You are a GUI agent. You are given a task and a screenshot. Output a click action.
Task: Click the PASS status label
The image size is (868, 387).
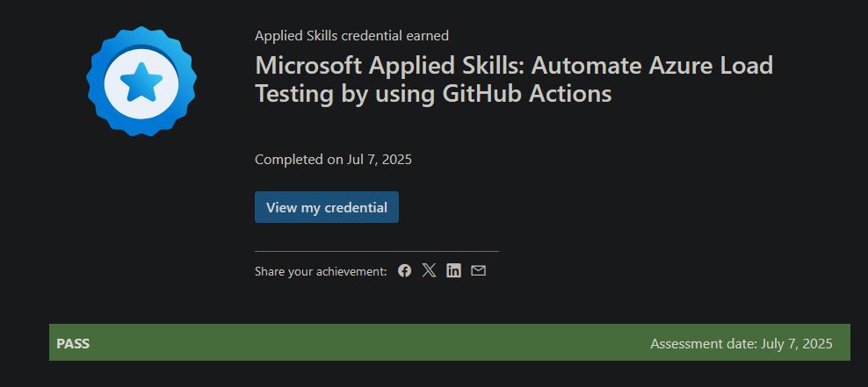coord(73,343)
